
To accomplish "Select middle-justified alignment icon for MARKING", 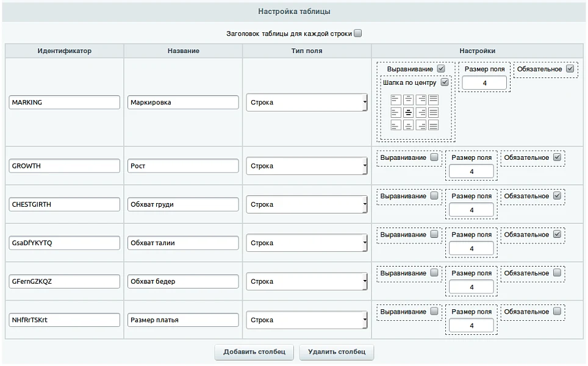I will click(x=433, y=112).
